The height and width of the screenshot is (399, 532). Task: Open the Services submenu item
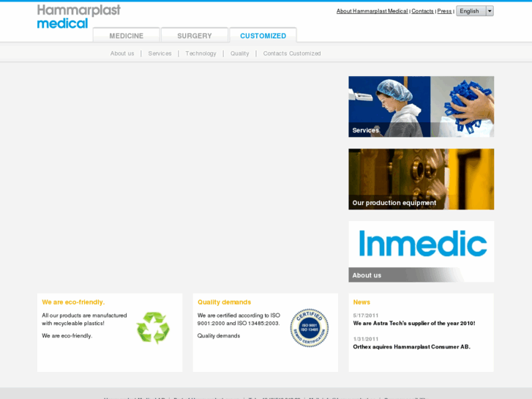coord(160,53)
